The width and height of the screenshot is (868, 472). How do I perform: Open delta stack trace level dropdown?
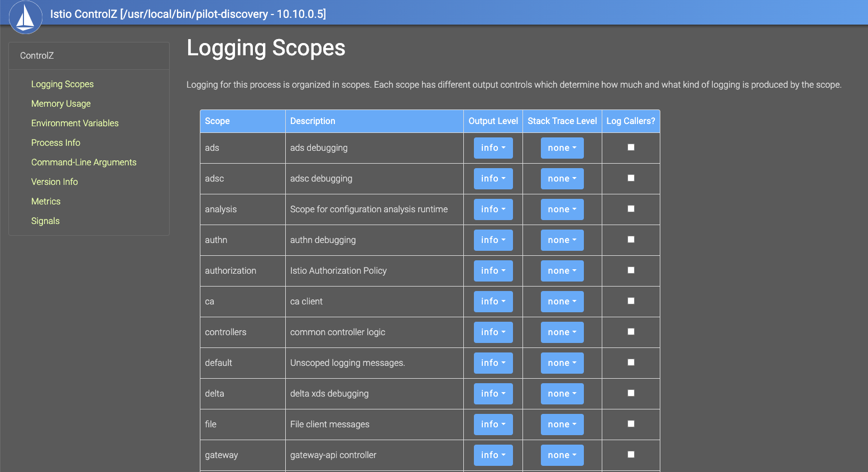(562, 394)
